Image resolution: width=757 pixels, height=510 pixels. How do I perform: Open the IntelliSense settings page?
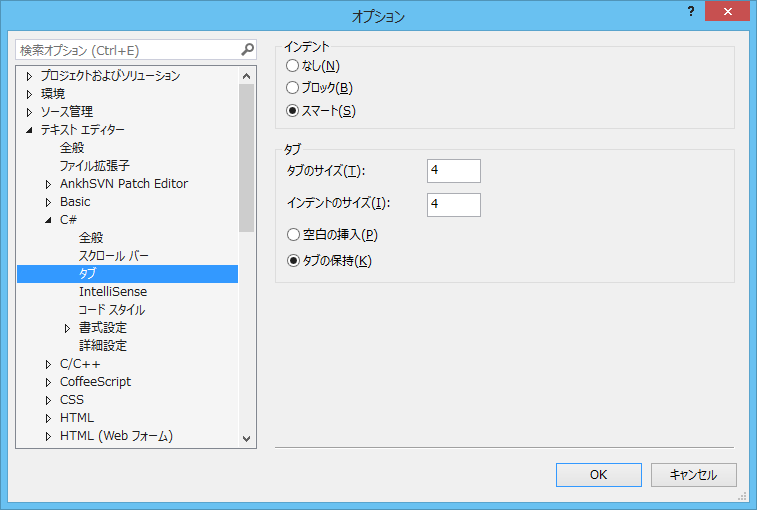click(113, 292)
